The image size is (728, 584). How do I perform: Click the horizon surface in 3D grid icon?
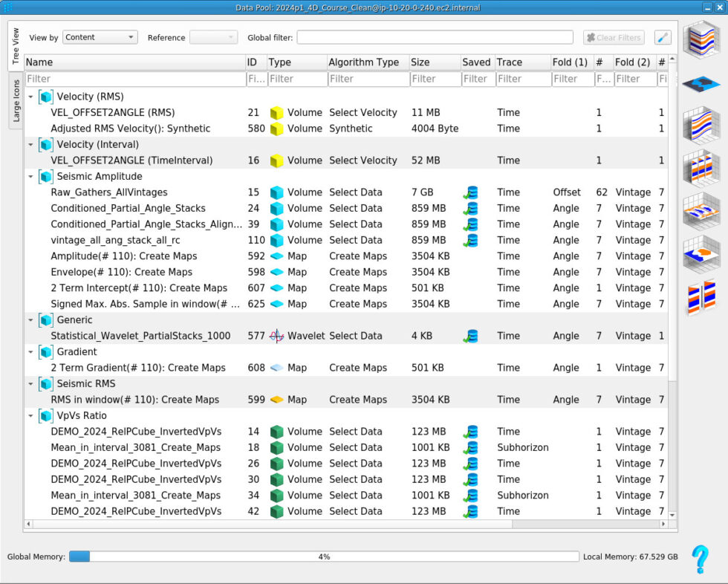pyautogui.click(x=701, y=253)
